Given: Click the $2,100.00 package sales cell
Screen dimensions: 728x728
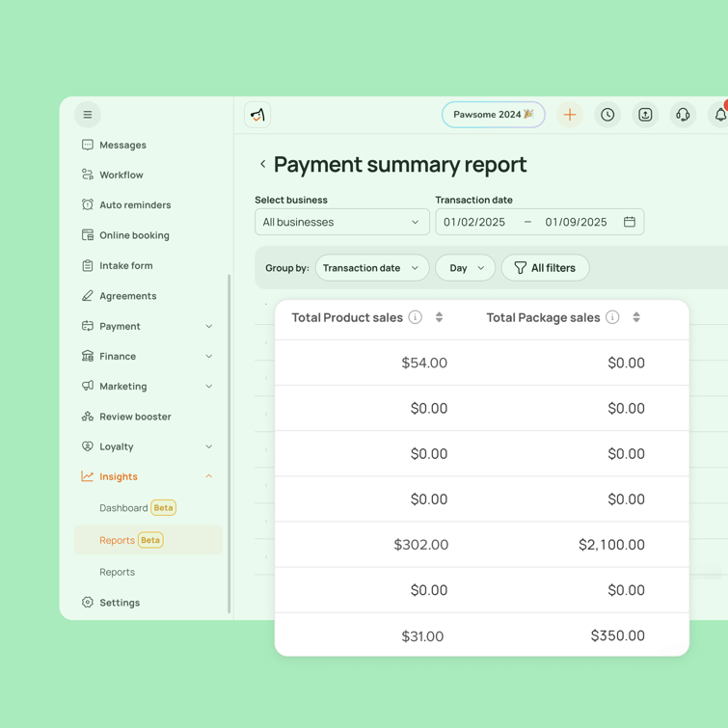Looking at the screenshot, I should [x=611, y=544].
